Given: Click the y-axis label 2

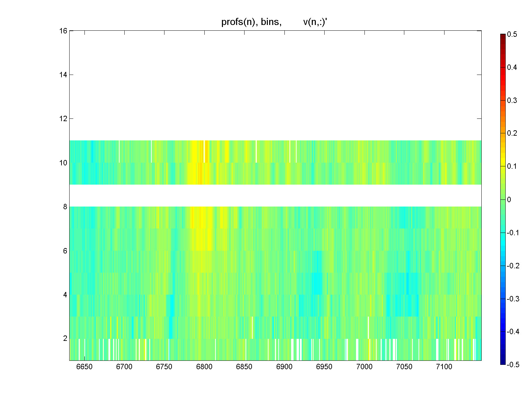Looking at the screenshot, I should tap(65, 339).
